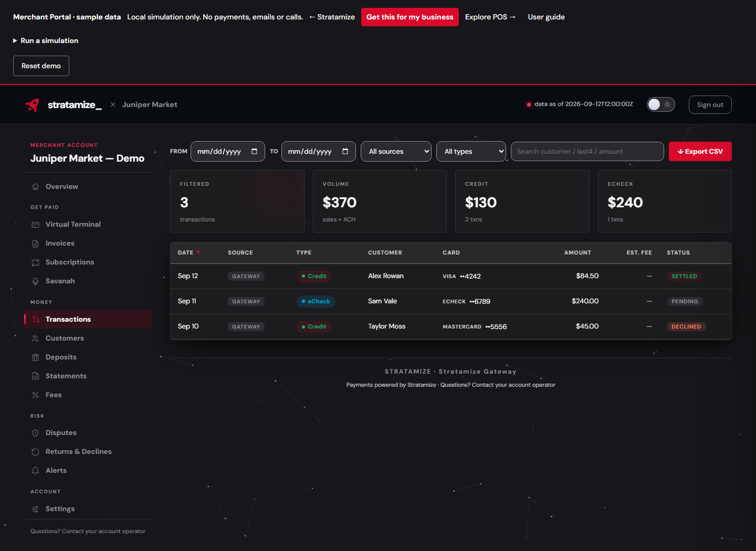Sort by the AMOUNT column header
Viewport: 756px width, 551px height.
click(577, 252)
